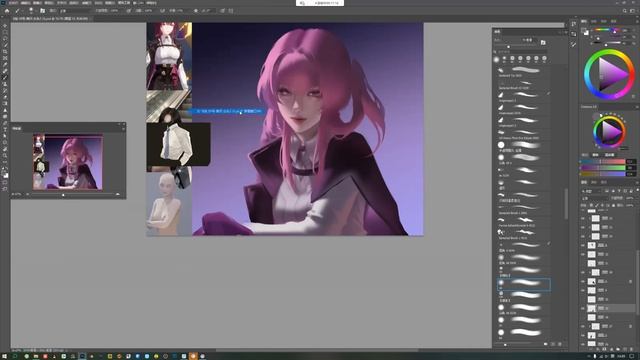Click the foreground color swatch in the toolbar
Screen dimensions: 640x360
click(4, 173)
